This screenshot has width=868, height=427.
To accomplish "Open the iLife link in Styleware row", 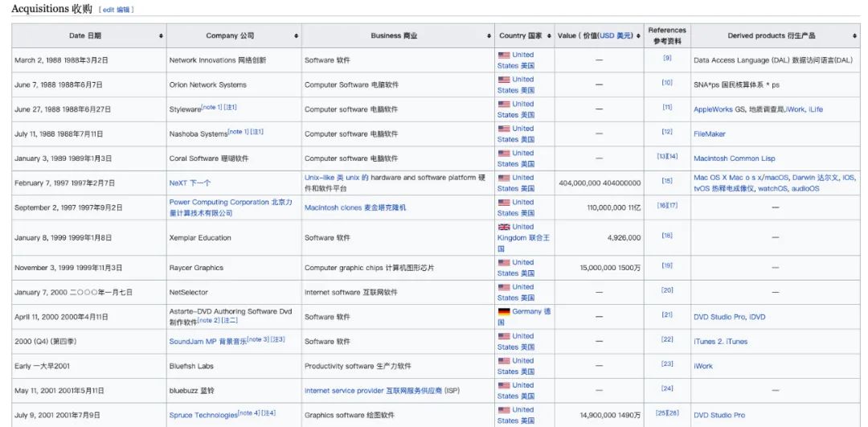I will click(x=816, y=109).
